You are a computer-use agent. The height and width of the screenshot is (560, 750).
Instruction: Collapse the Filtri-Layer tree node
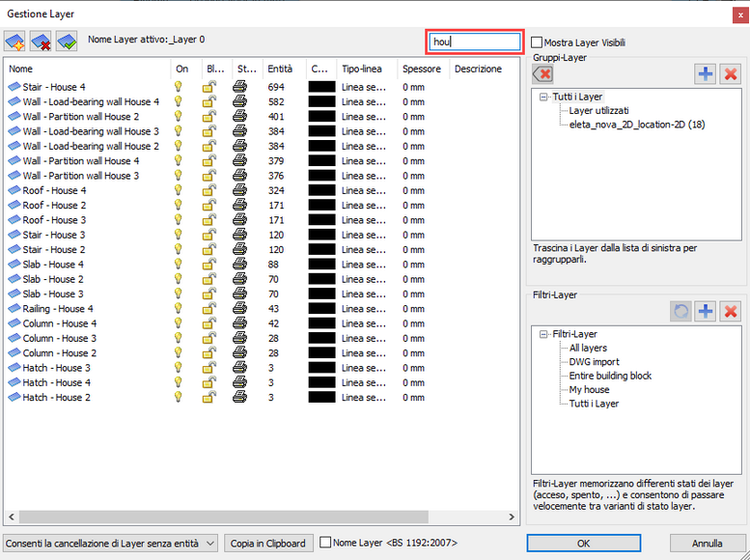[x=542, y=334]
